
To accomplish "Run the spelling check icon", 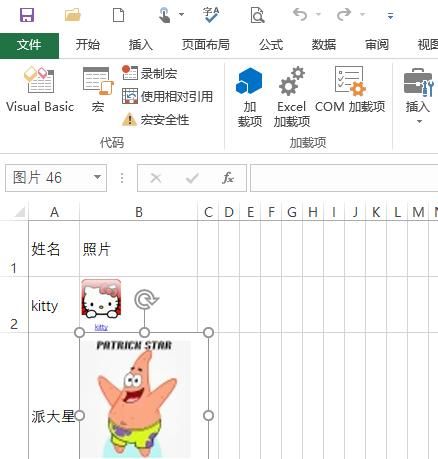I will point(211,15).
